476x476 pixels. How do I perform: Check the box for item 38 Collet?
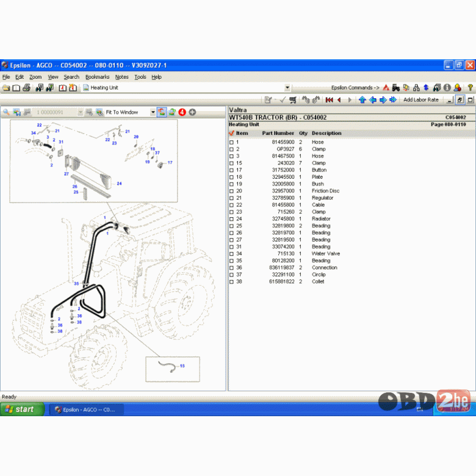(232, 282)
